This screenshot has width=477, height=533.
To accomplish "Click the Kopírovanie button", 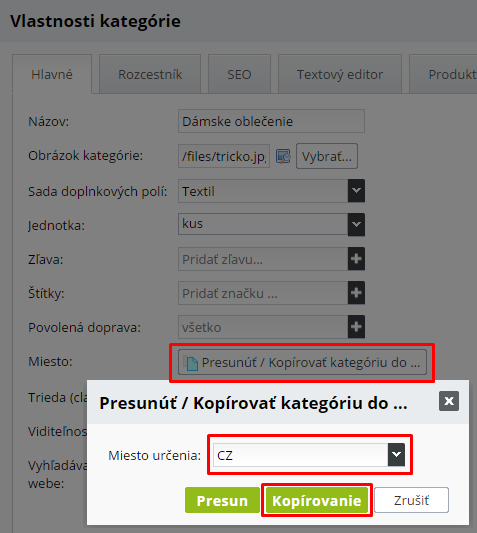I will [317, 500].
